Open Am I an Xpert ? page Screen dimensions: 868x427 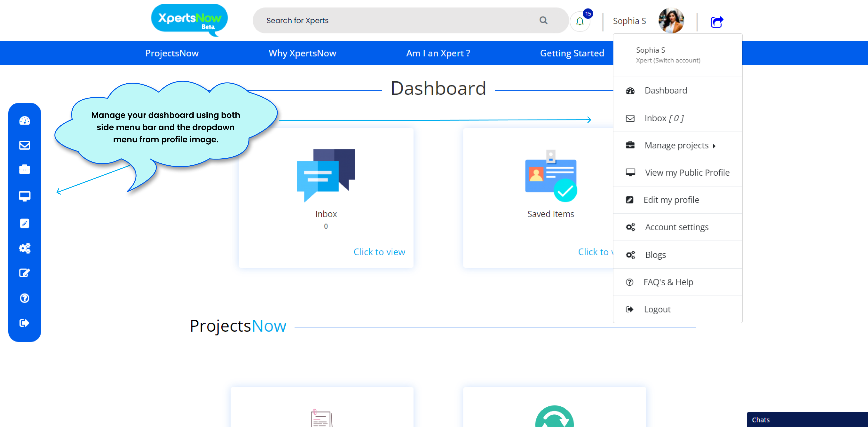pos(438,53)
